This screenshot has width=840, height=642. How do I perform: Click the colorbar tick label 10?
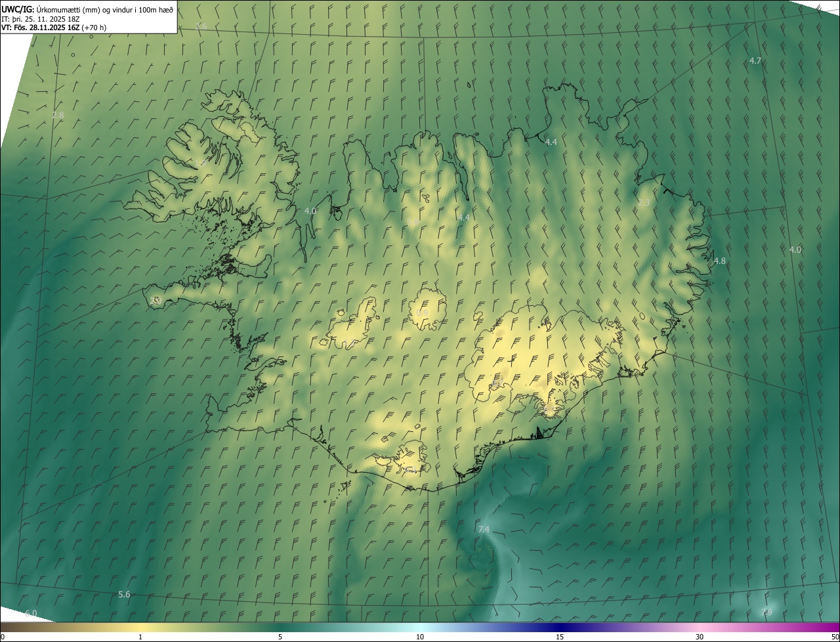click(420, 637)
